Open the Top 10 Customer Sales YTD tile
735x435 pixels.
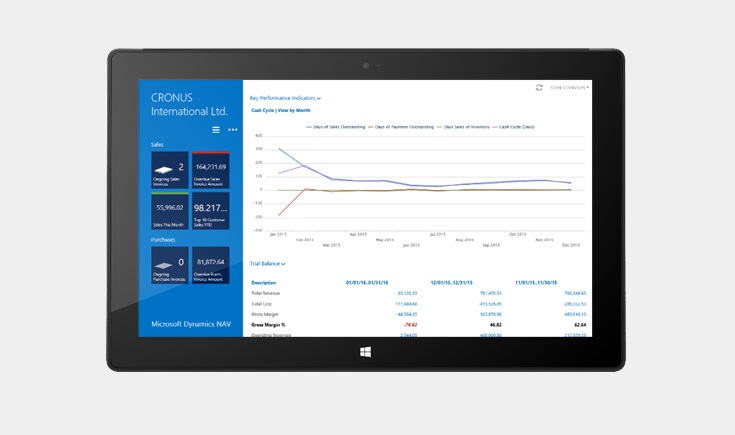coord(210,210)
